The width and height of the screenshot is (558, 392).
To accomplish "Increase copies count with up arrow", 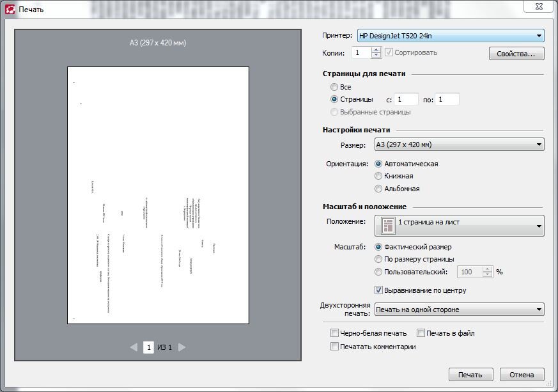I will 376,51.
